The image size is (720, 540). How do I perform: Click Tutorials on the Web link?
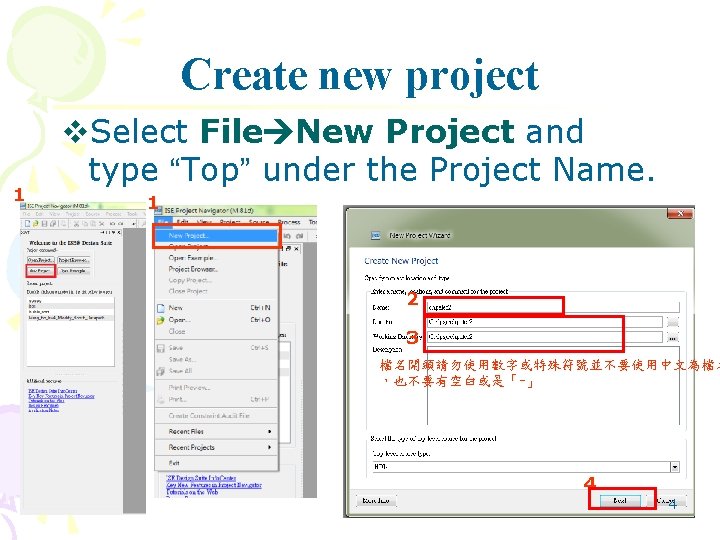pyautogui.click(x=192, y=492)
